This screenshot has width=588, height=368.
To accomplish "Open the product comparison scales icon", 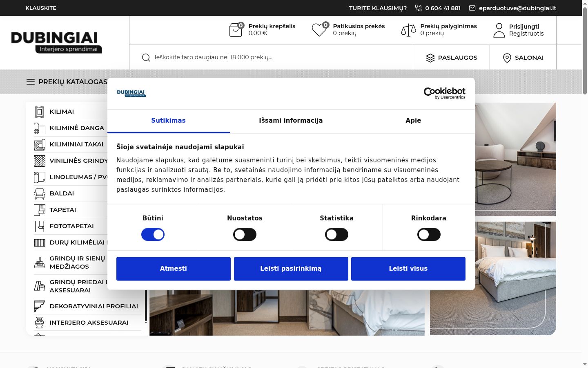I will [408, 30].
